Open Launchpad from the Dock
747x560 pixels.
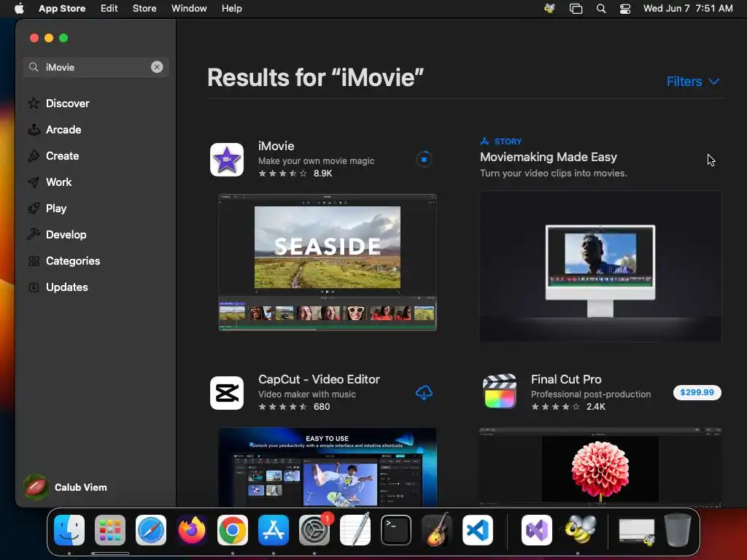110,530
